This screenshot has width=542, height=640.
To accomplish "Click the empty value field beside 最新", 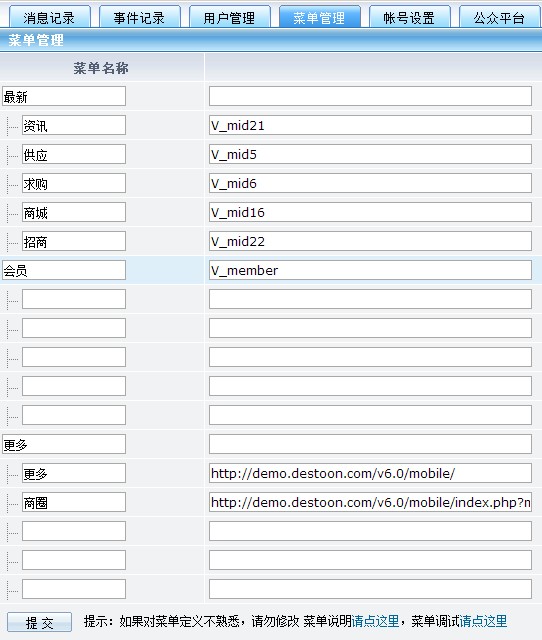I will [x=370, y=96].
